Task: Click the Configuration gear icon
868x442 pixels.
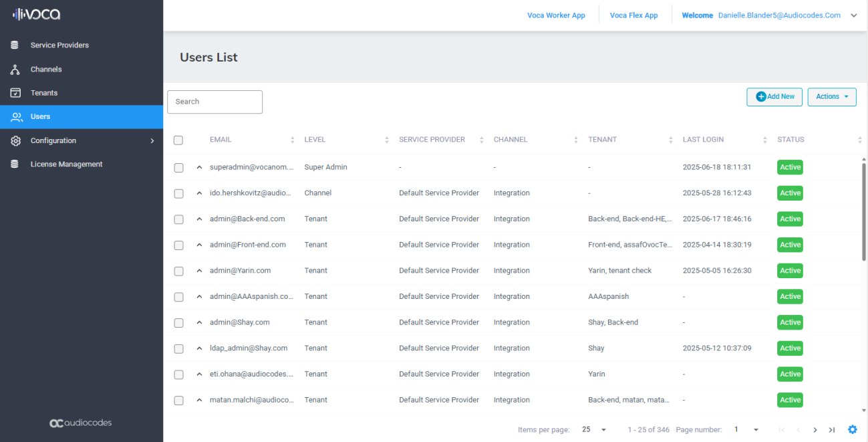Action: click(x=15, y=140)
